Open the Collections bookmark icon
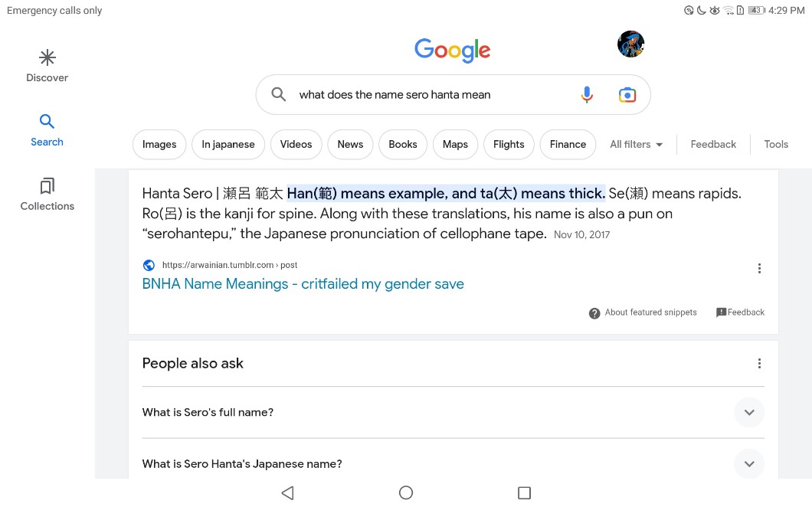Viewport: 812px width, 507px height. (x=47, y=186)
